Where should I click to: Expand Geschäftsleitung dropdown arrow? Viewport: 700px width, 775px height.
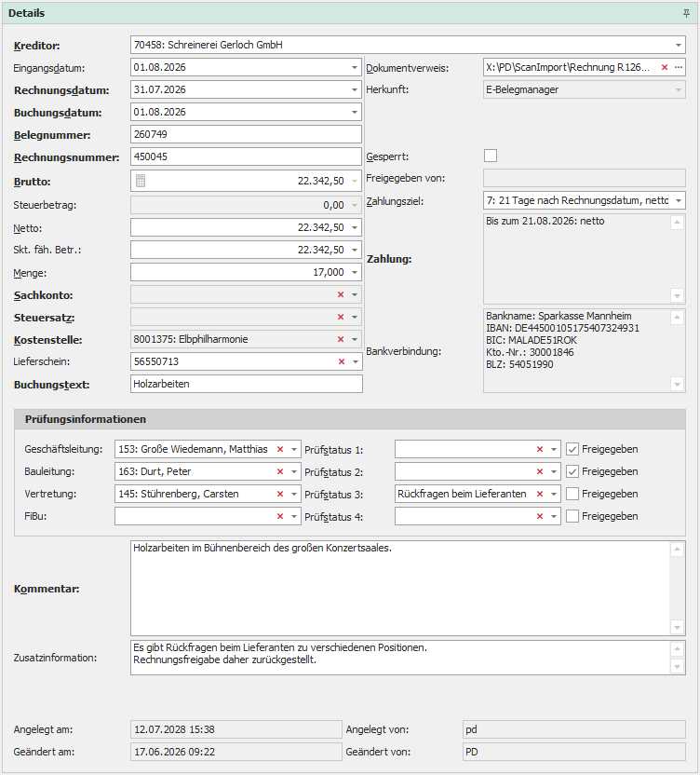294,449
